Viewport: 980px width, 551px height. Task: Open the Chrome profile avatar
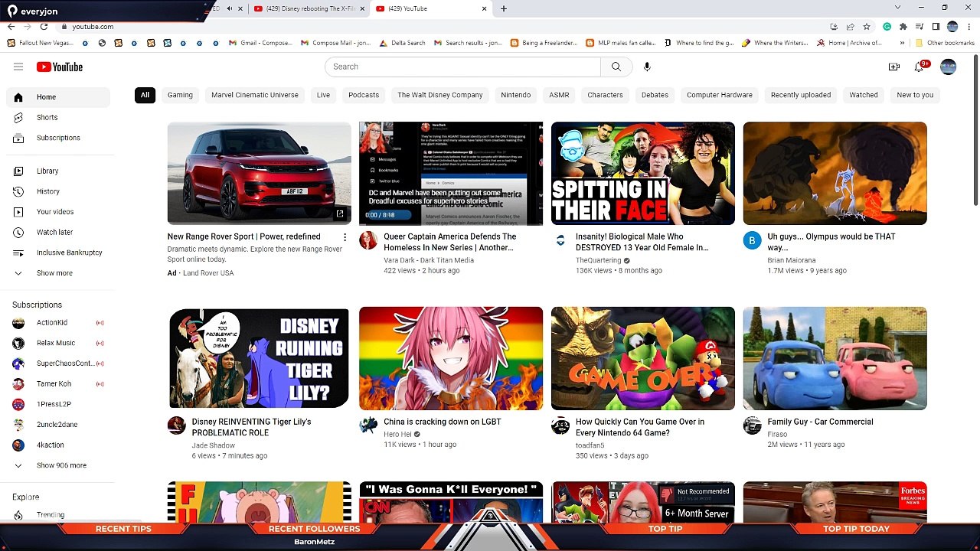pos(952,27)
